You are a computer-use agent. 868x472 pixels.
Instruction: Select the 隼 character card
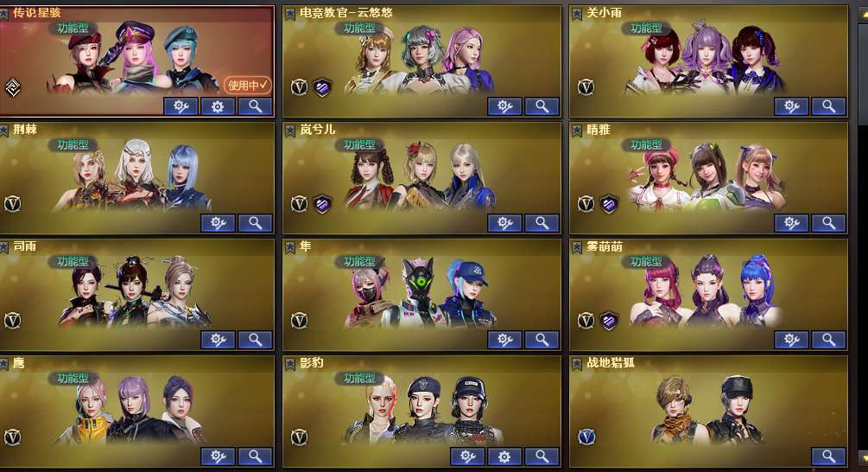click(421, 295)
